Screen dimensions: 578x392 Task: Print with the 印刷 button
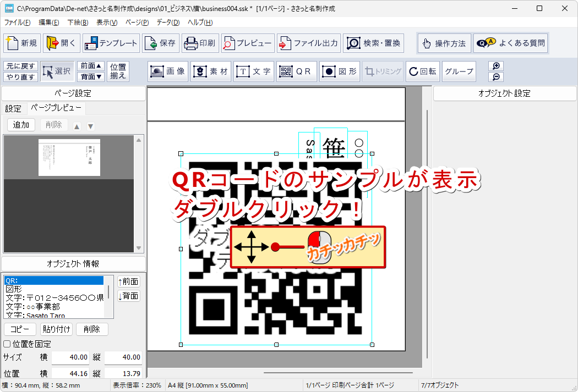pos(200,43)
